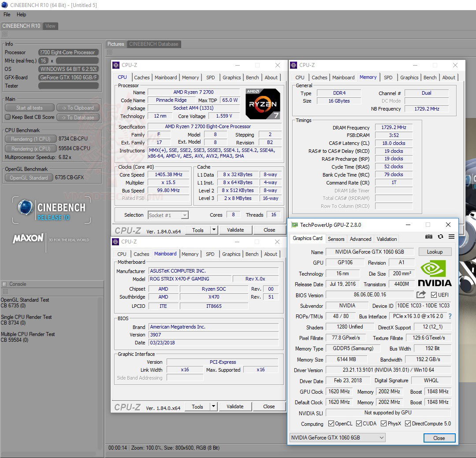Click the MAXON logo in Cinebench
The image size is (476, 458).
(27, 238)
